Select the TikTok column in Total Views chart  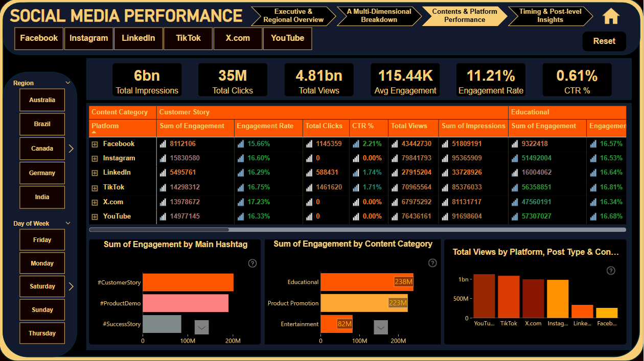(509, 297)
